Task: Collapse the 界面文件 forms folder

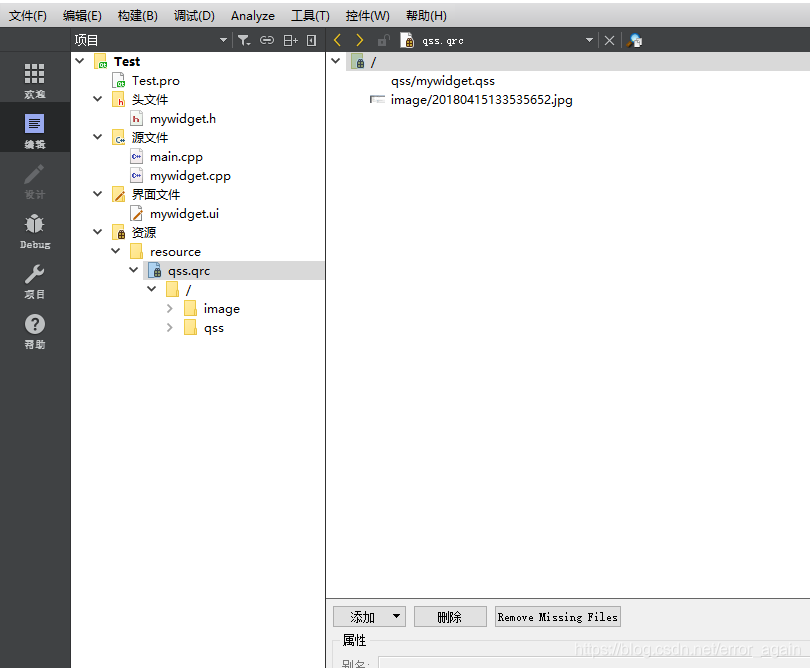Action: [97, 194]
